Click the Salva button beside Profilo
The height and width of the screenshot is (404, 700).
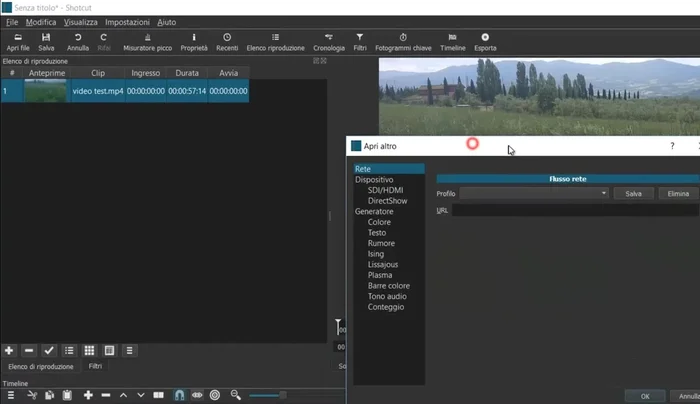633,193
